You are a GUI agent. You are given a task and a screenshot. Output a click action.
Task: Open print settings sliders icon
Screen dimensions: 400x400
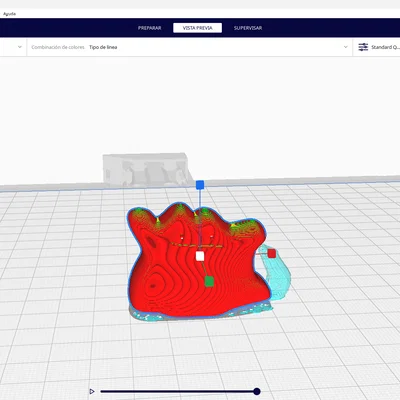[363, 47]
